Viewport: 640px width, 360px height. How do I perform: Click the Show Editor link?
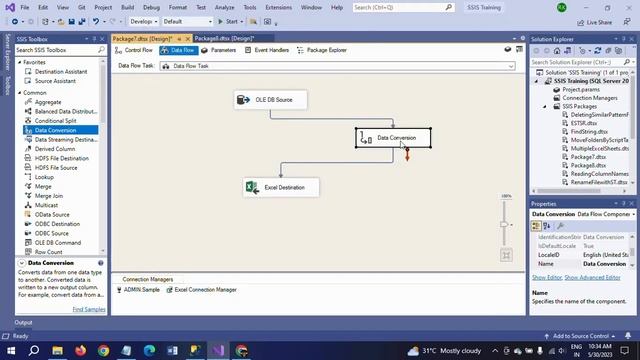click(547, 278)
